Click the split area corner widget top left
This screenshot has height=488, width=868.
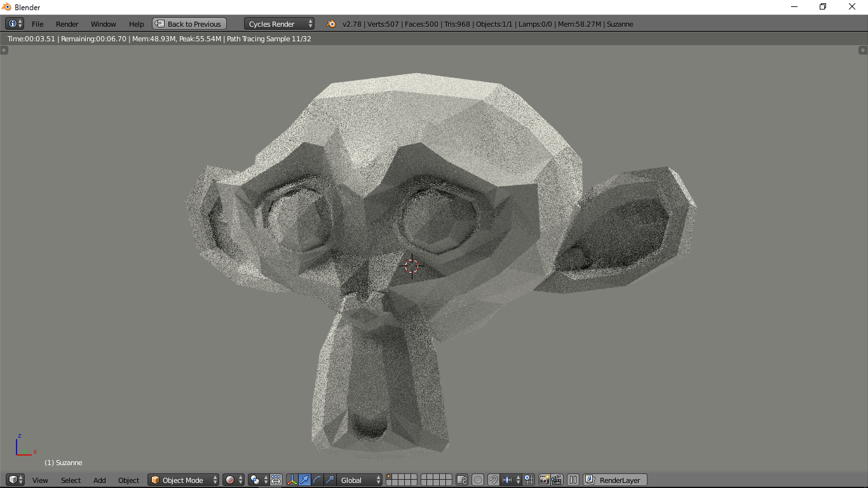[4, 50]
